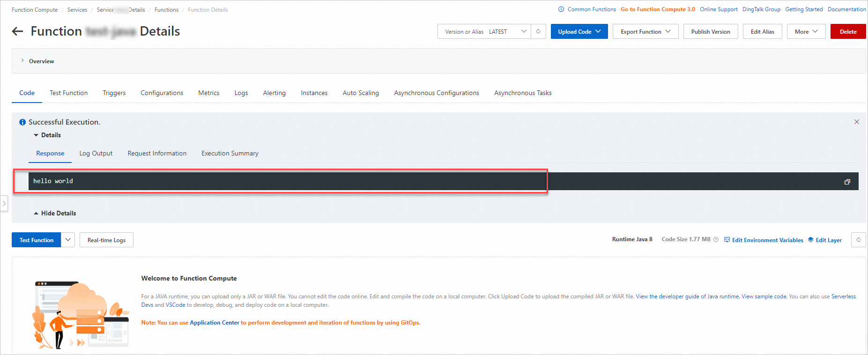Open the DingTalk Group link

[x=762, y=9]
